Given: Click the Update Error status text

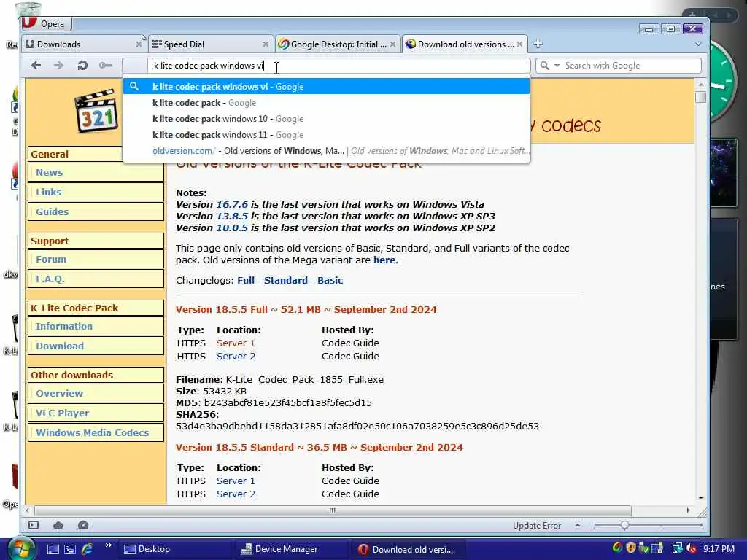Looking at the screenshot, I should click(537, 526).
